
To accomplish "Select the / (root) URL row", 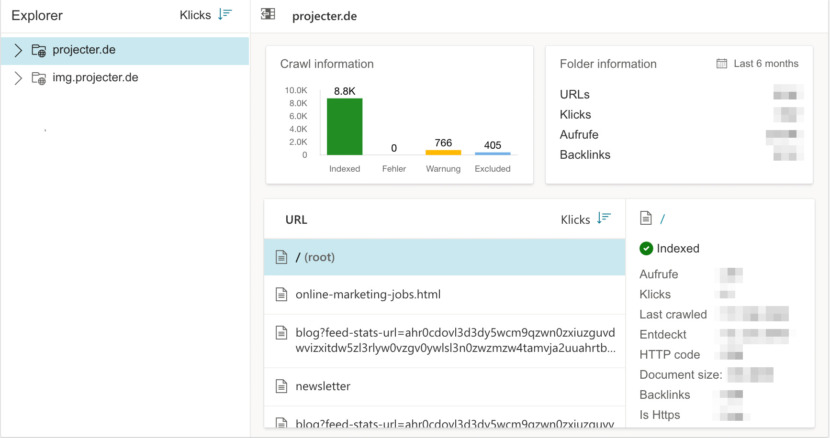I will [x=445, y=257].
